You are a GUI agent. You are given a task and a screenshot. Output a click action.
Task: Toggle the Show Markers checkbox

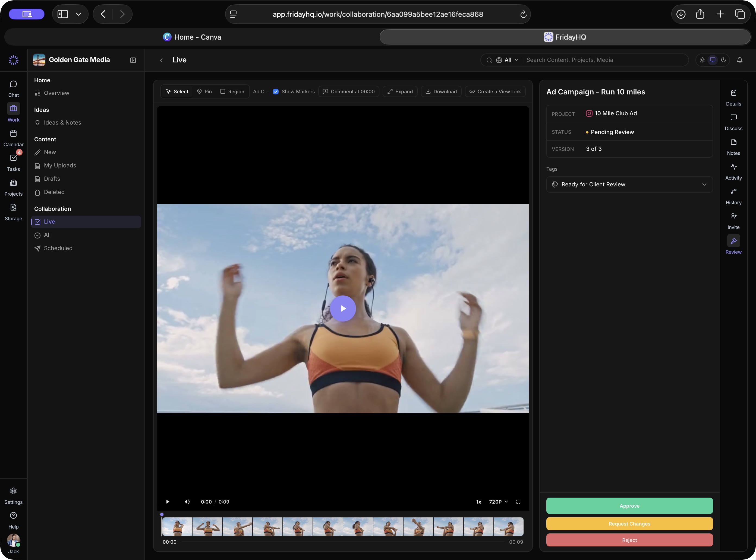(276, 91)
